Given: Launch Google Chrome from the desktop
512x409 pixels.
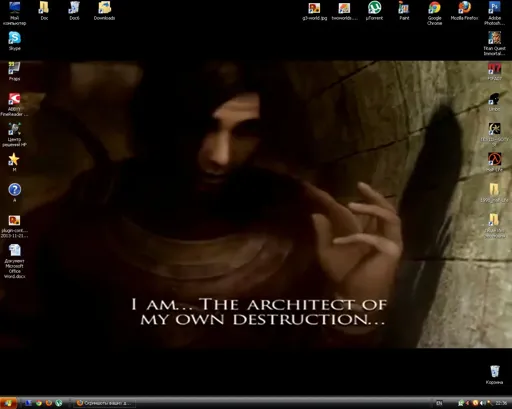Looking at the screenshot, I should pyautogui.click(x=434, y=13).
